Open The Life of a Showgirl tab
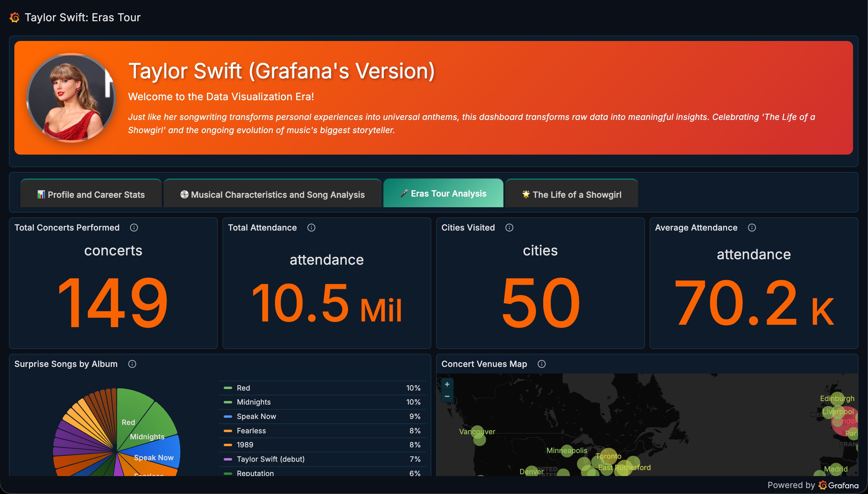Image resolution: width=868 pixels, height=494 pixels. click(x=571, y=194)
